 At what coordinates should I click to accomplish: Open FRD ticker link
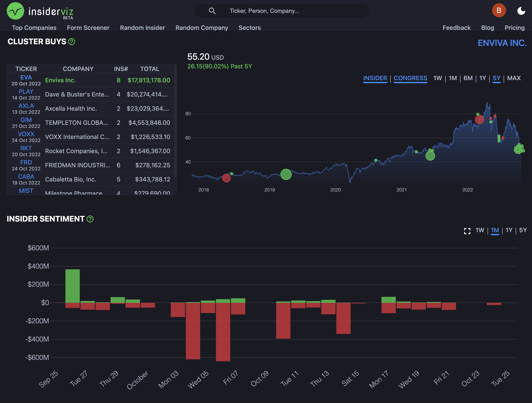point(26,163)
